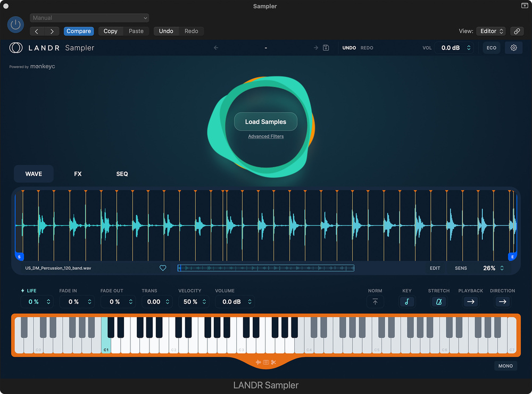The height and width of the screenshot is (394, 532).
Task: Select the scissors slice icon below keyboard
Action: click(273, 362)
